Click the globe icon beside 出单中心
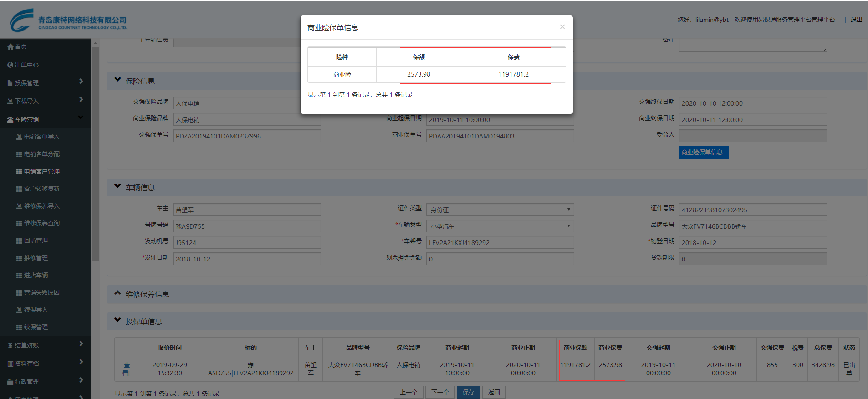Viewport: 868px width, 399px height. (x=10, y=65)
